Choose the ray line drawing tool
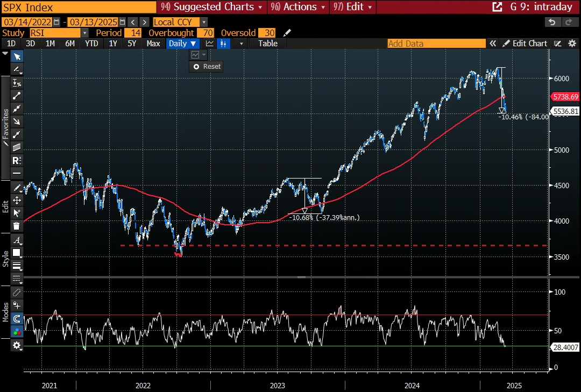 [x=17, y=134]
